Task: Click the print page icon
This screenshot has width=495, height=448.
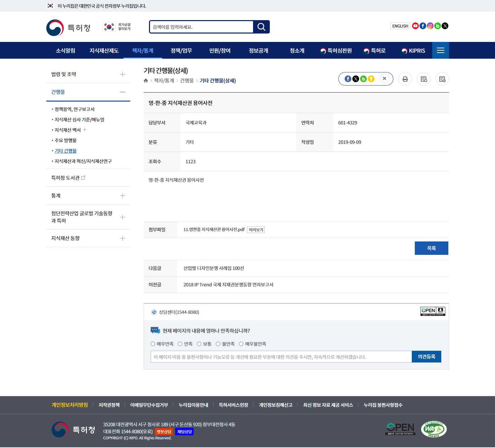Action: (405, 79)
